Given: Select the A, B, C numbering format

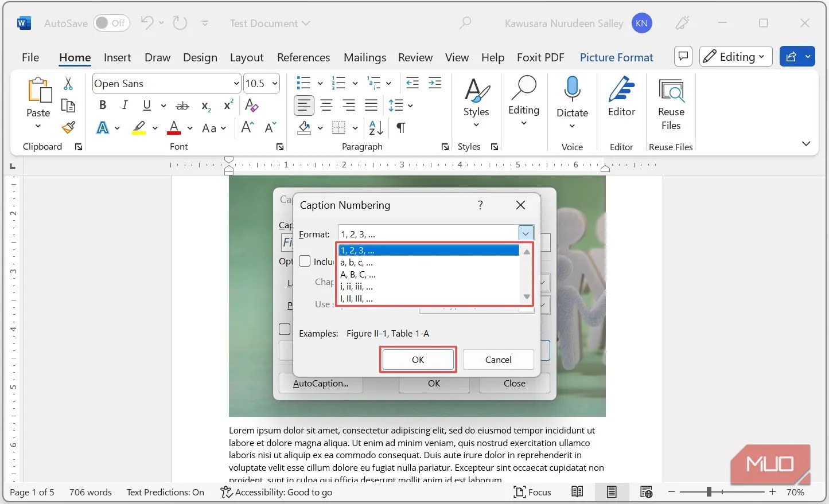Looking at the screenshot, I should [x=358, y=274].
